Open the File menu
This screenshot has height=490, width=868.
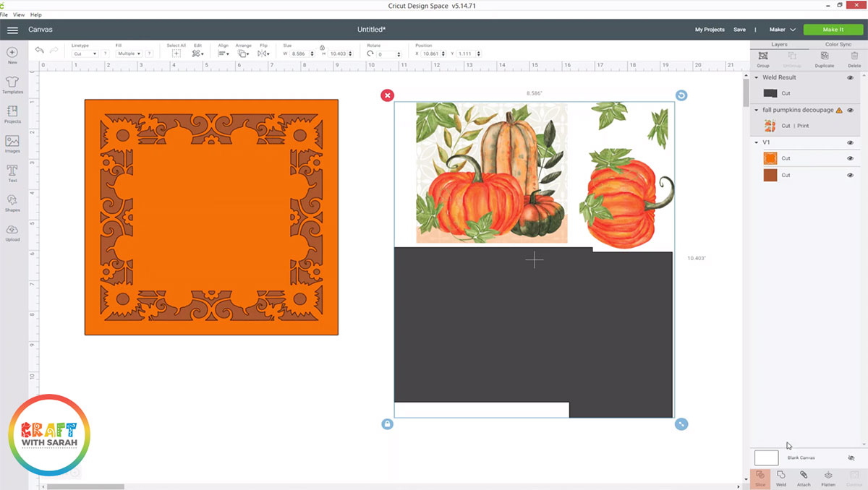click(x=4, y=14)
